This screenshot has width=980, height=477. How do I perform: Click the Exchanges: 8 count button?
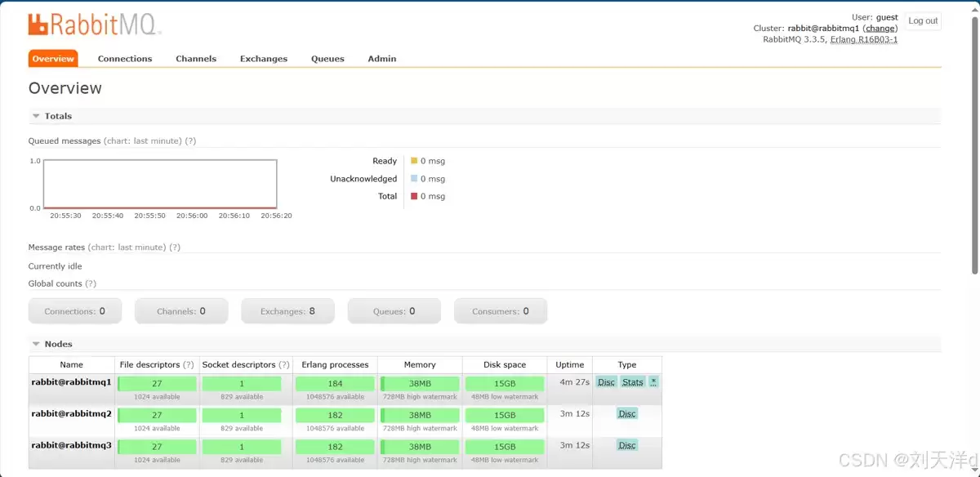click(x=287, y=311)
